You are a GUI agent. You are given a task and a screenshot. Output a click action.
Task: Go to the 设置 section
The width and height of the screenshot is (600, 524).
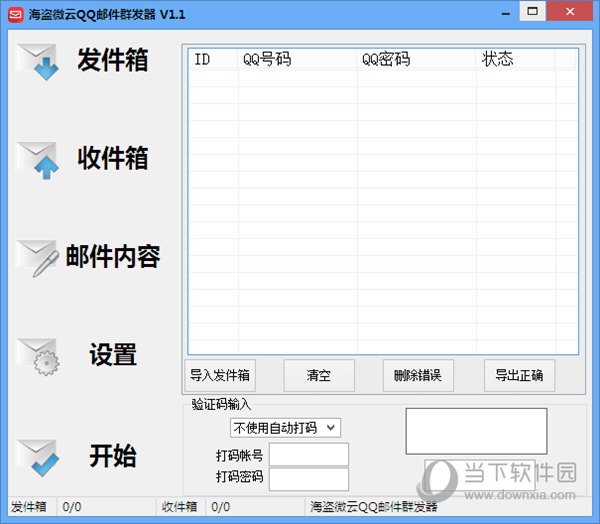(x=113, y=354)
